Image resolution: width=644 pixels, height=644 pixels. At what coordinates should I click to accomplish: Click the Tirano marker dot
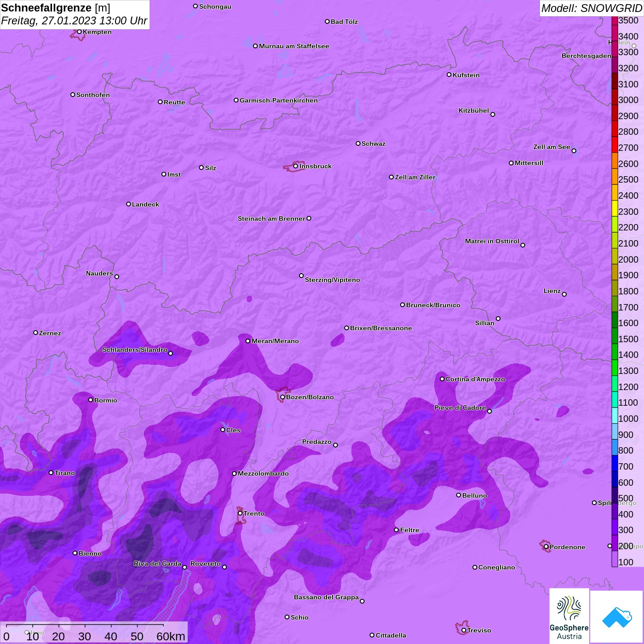pyautogui.click(x=51, y=473)
